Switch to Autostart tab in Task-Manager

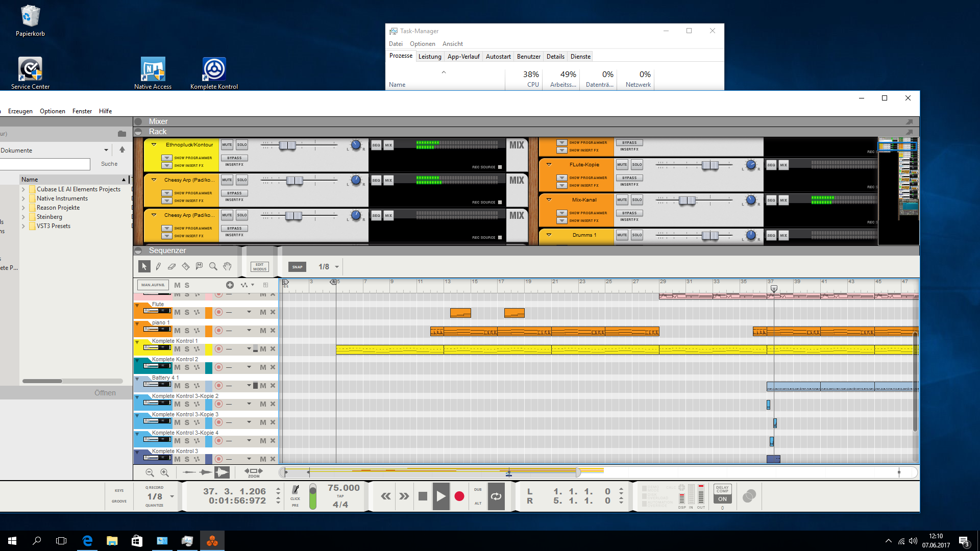pos(498,57)
